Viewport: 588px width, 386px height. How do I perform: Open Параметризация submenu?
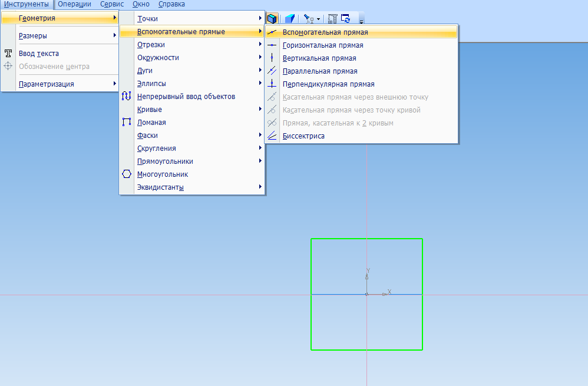pyautogui.click(x=60, y=84)
